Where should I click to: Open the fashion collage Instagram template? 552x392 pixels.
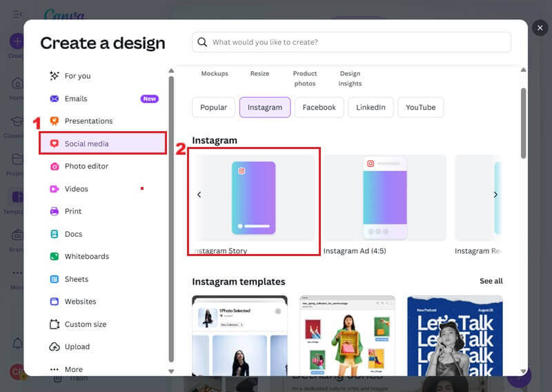tap(347, 336)
